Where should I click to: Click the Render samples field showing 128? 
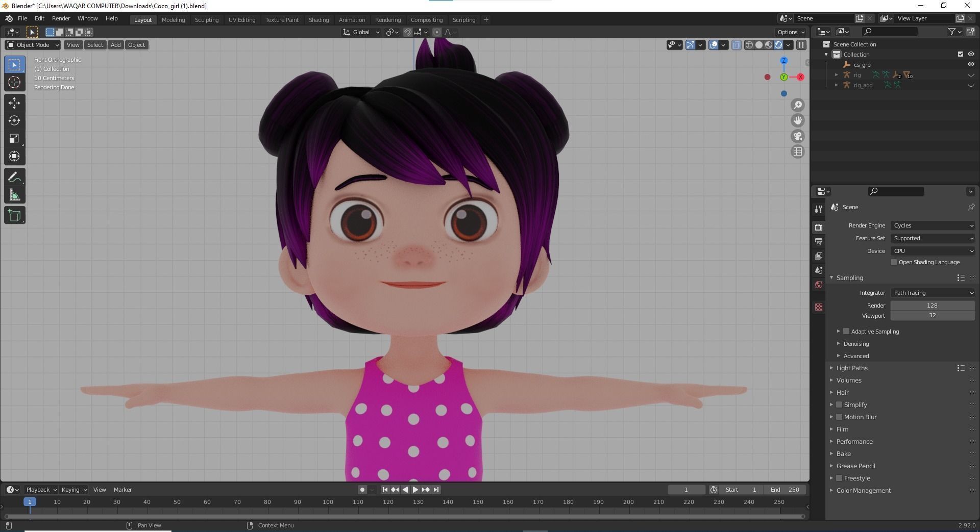[x=932, y=305]
